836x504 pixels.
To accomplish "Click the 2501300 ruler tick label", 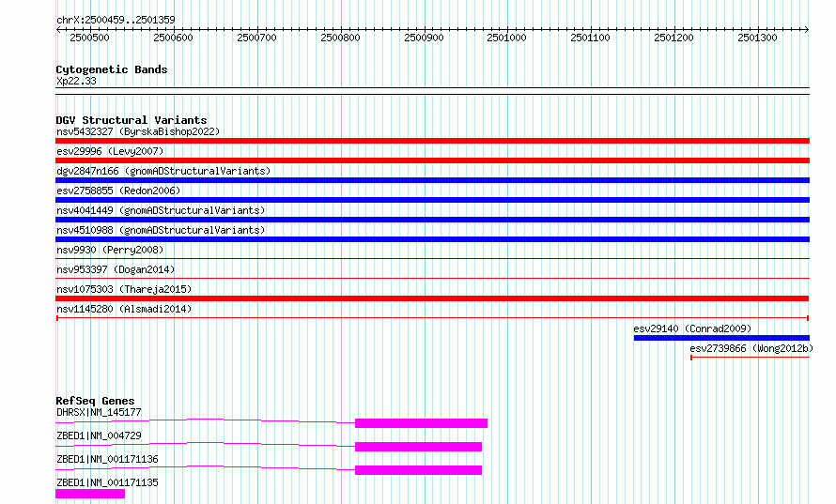I will 758,38.
